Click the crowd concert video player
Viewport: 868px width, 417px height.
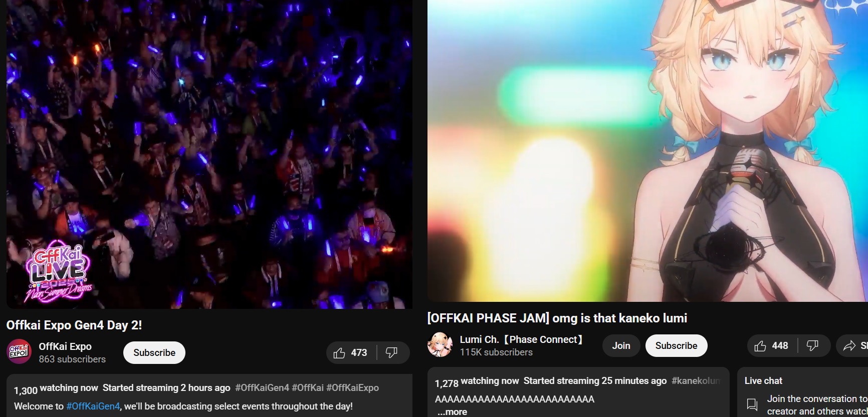coord(209,154)
